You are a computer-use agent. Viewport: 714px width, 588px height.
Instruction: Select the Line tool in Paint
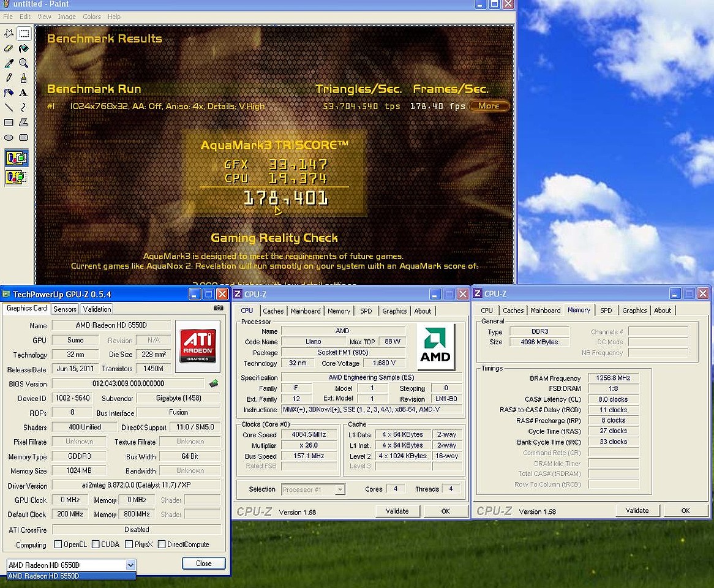click(x=9, y=107)
